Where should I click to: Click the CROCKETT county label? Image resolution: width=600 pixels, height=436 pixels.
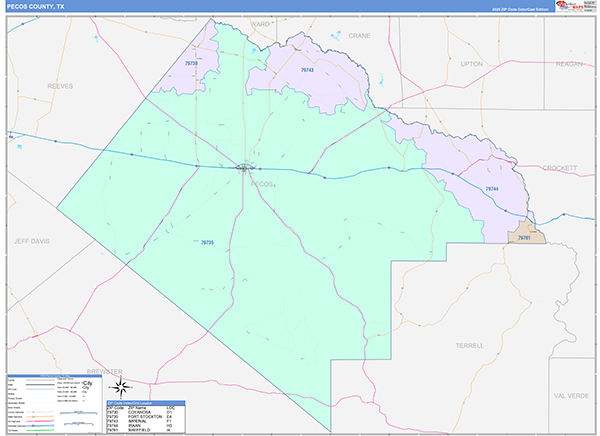(560, 168)
